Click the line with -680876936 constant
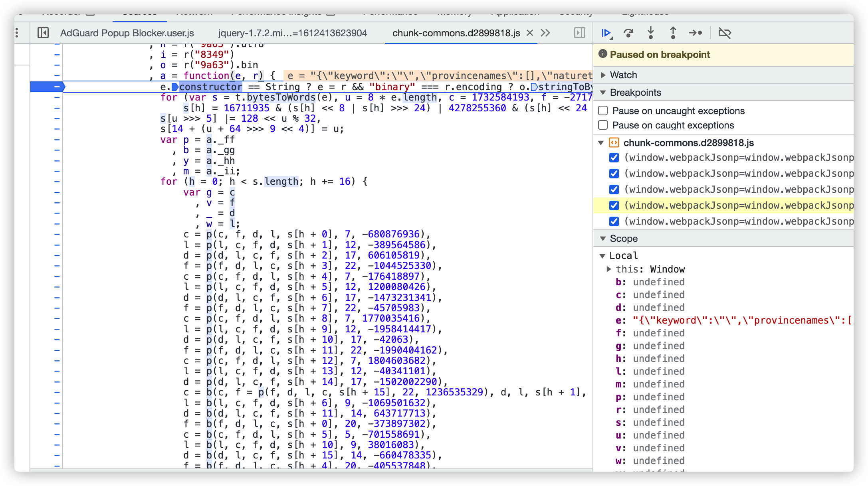868x486 pixels. point(307,234)
